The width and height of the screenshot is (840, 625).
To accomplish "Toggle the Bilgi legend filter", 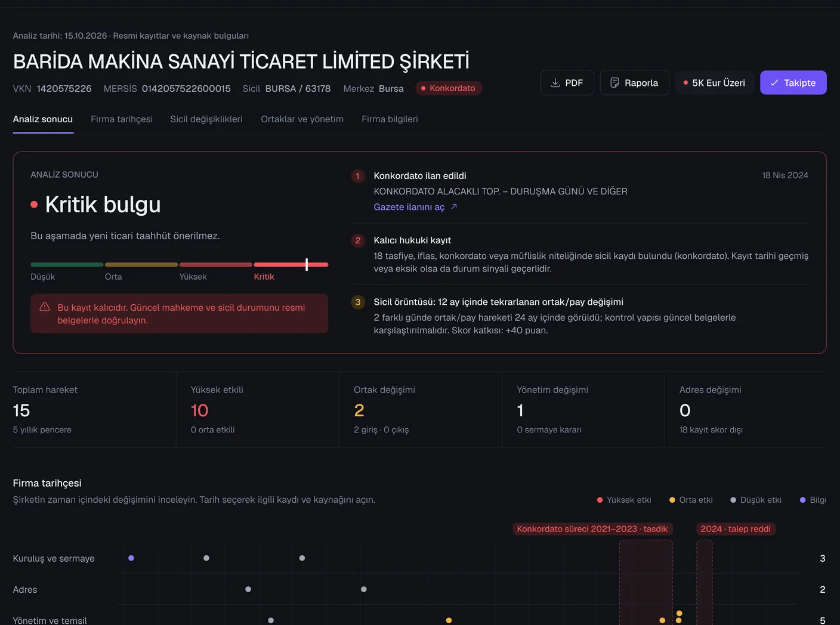I will (813, 500).
